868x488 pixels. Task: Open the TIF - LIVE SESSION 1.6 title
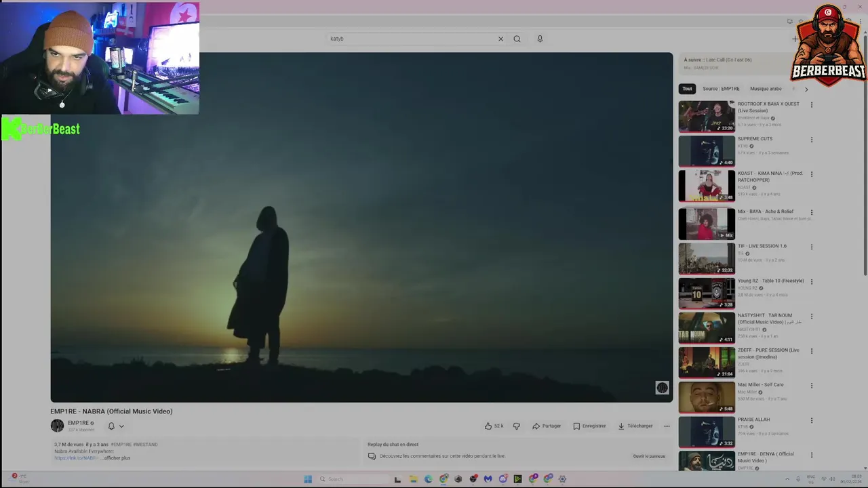tap(762, 246)
